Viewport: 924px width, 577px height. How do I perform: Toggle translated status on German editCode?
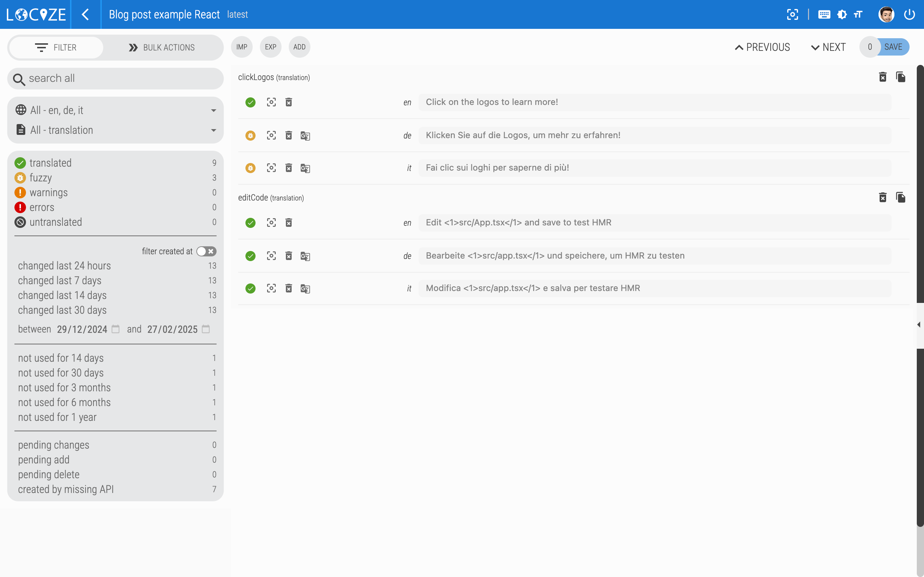click(x=250, y=256)
